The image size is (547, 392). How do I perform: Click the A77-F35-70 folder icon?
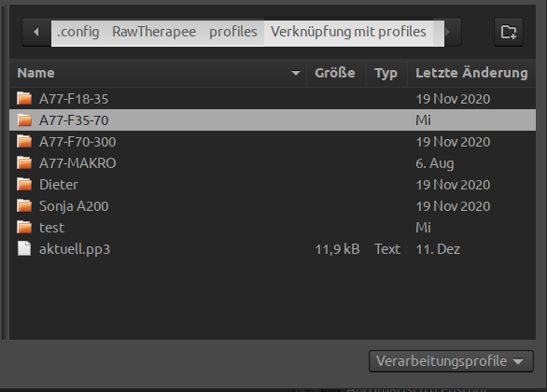point(24,120)
